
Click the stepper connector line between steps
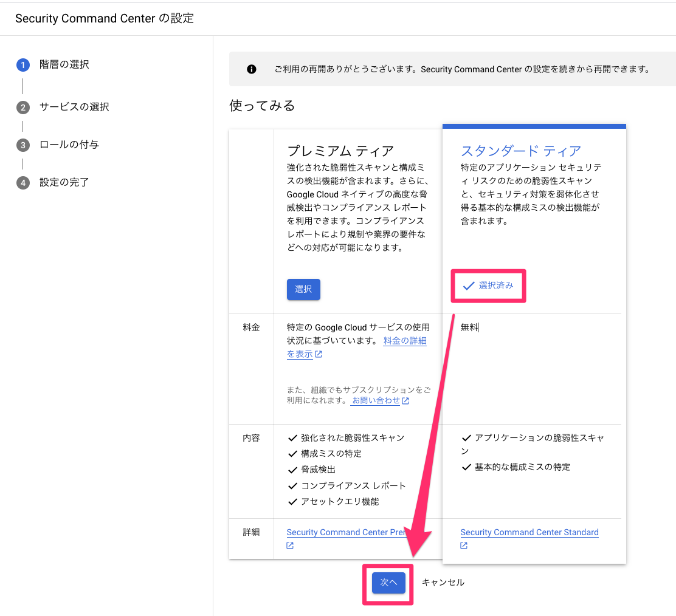pyautogui.click(x=22, y=86)
